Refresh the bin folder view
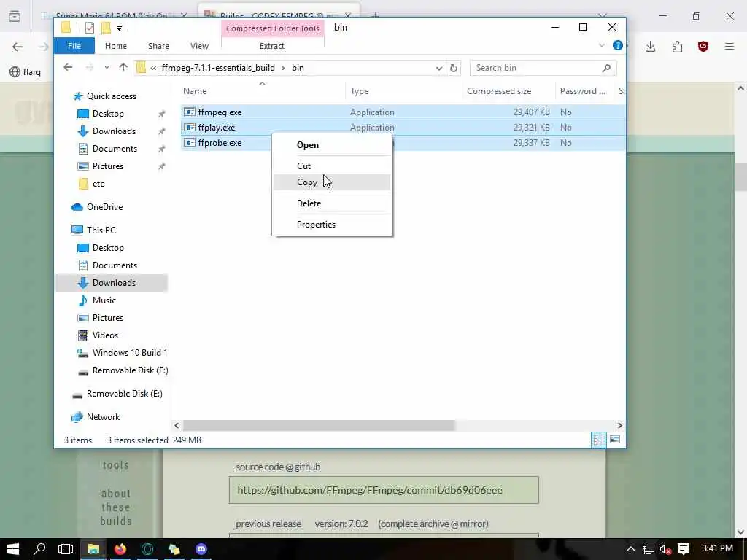The image size is (747, 560). click(454, 68)
